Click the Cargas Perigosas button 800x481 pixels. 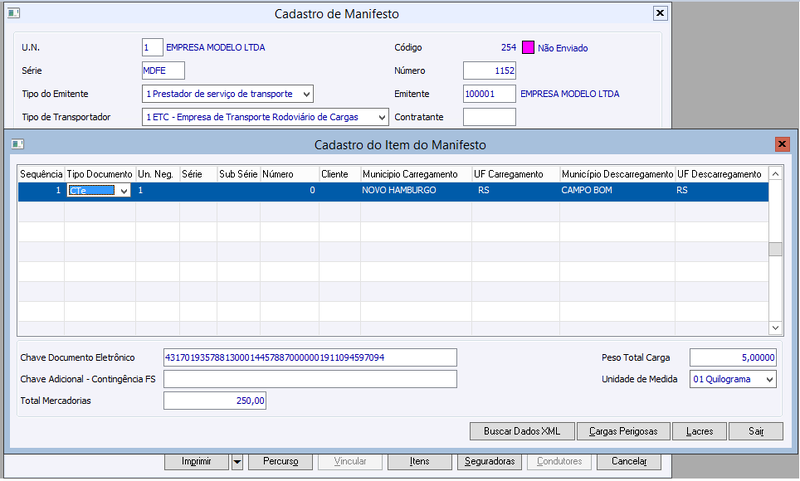click(623, 432)
